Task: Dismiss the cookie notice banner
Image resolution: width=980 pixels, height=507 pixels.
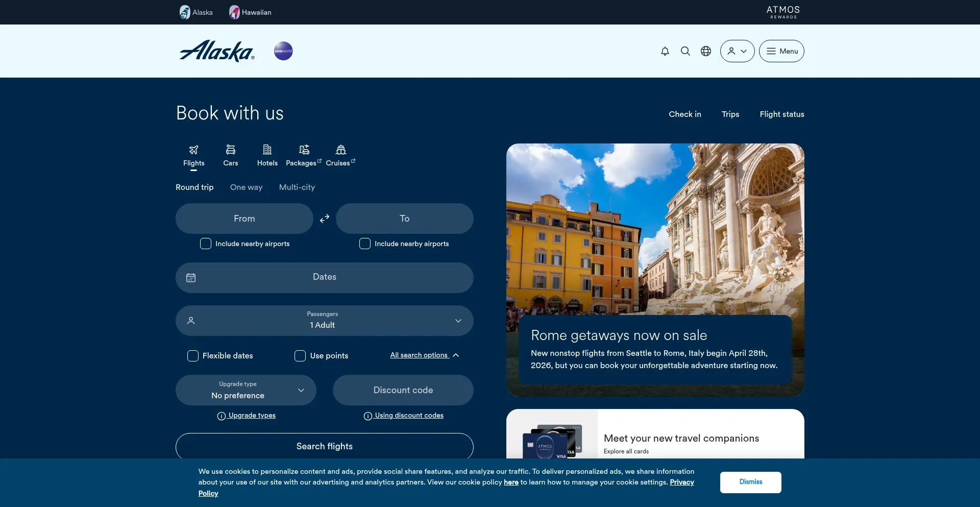Action: (x=750, y=482)
